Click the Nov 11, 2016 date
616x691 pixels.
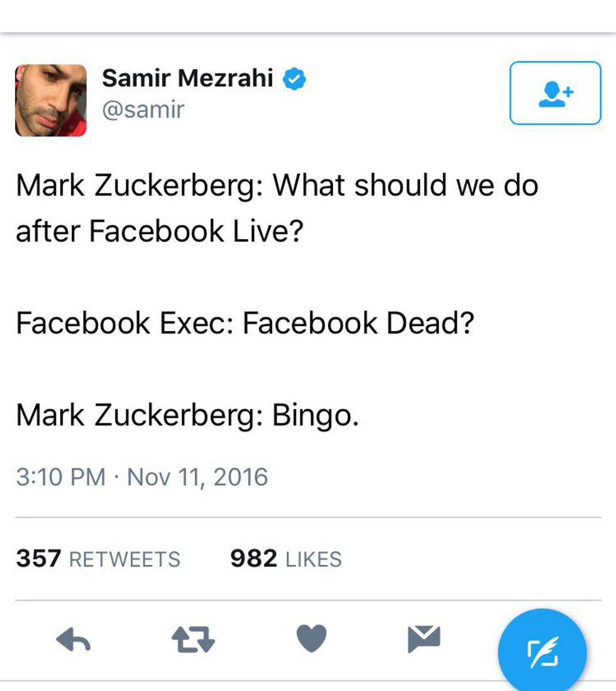(x=197, y=477)
